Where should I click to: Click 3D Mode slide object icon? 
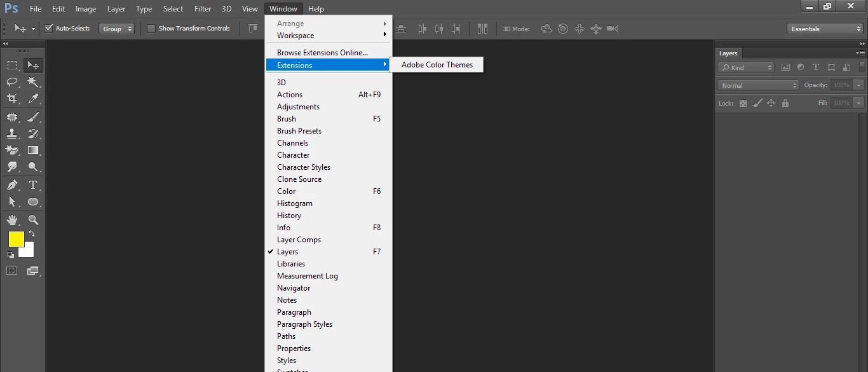(x=595, y=29)
